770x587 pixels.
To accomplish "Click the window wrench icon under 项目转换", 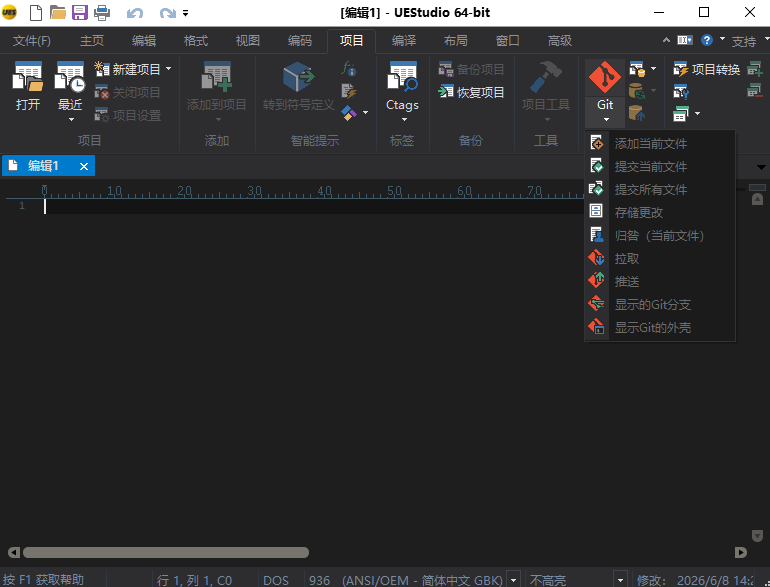I will pos(681,92).
